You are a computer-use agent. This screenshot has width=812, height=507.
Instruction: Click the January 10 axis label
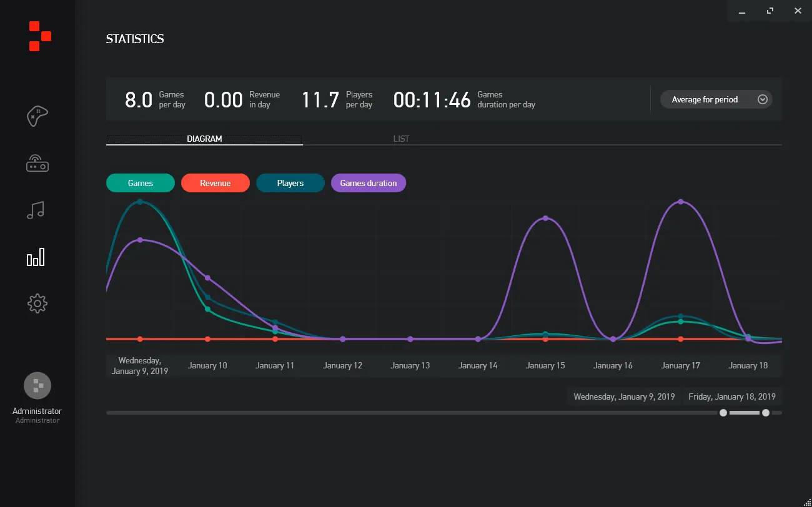pyautogui.click(x=207, y=365)
